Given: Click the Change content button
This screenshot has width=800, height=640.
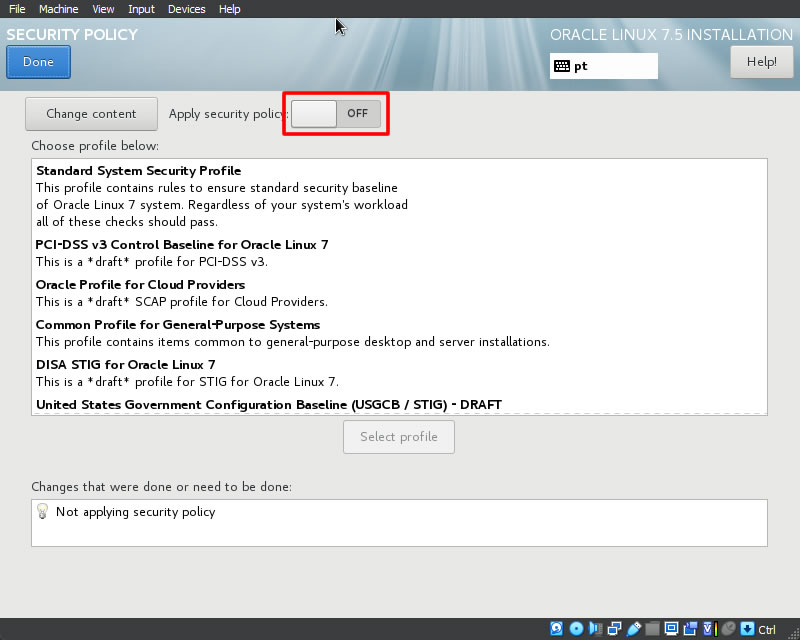Looking at the screenshot, I should click(x=91, y=114).
